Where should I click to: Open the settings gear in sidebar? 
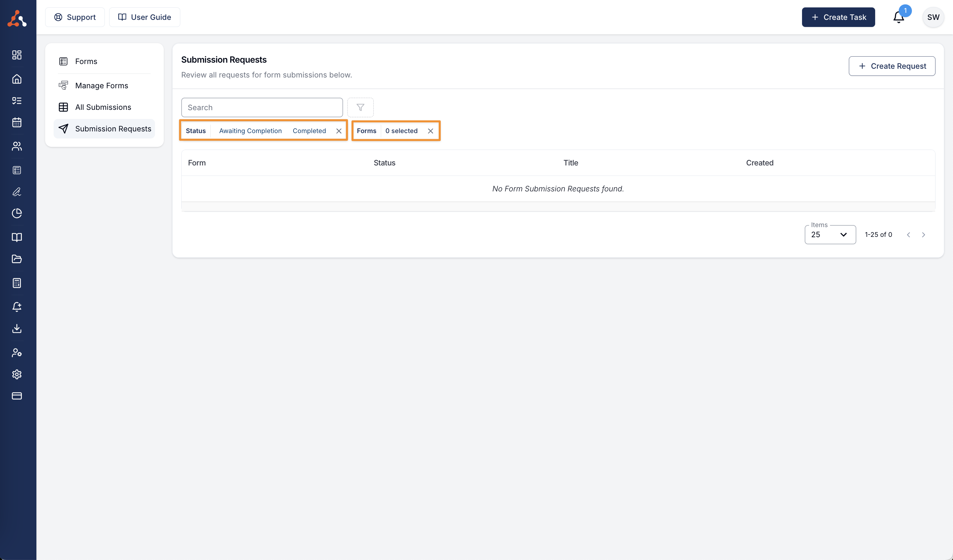point(17,374)
